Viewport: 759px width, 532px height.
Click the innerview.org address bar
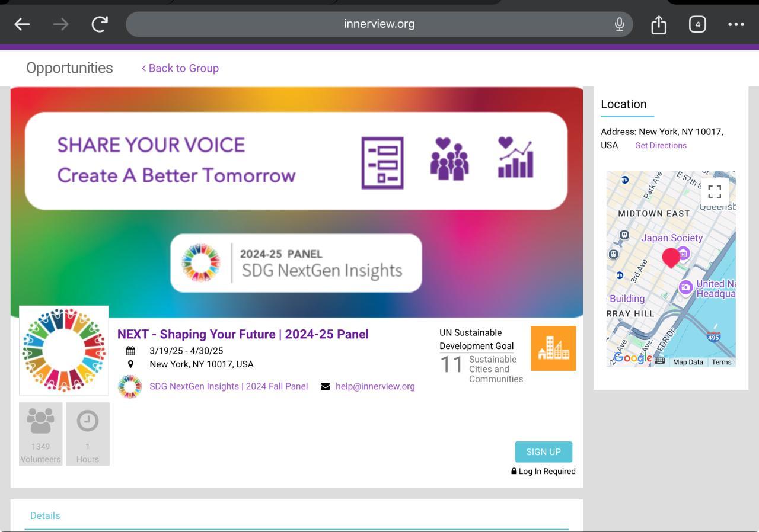point(379,24)
